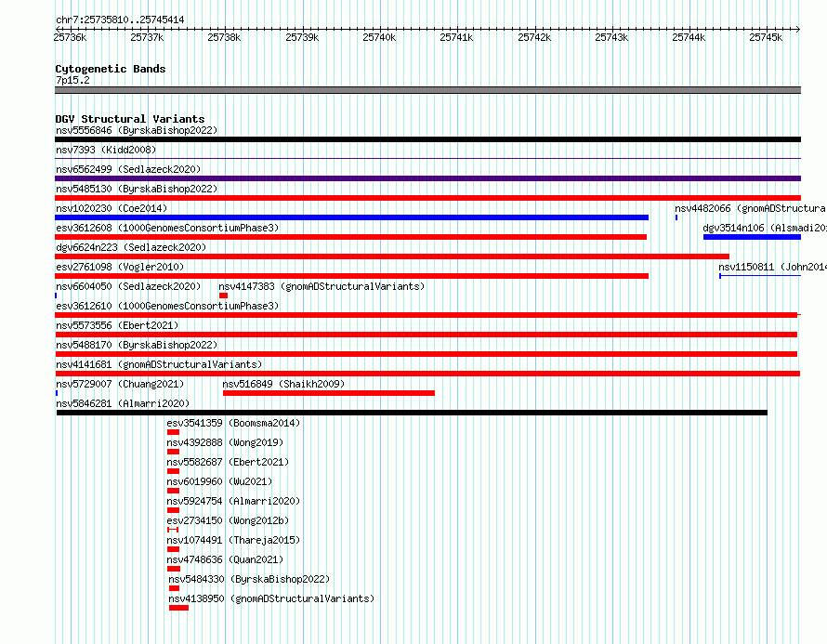The image size is (827, 644).
Task: Open esv3612610 (1000GenomesConsortiumPhase3) label
Action: point(167,306)
